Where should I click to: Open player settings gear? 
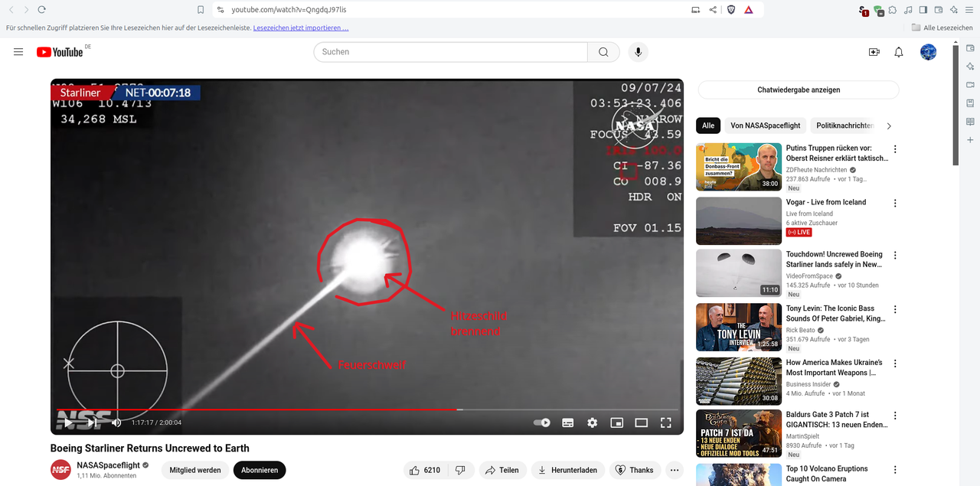[x=592, y=422]
